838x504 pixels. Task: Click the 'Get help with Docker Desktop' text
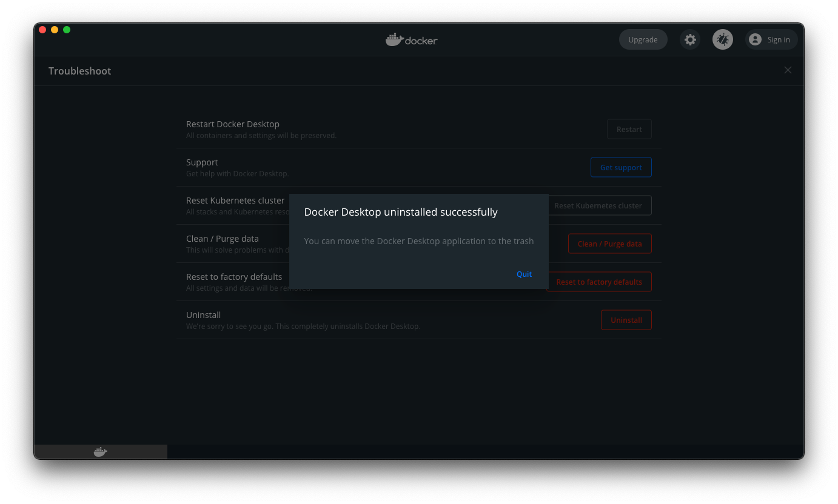pyautogui.click(x=238, y=174)
